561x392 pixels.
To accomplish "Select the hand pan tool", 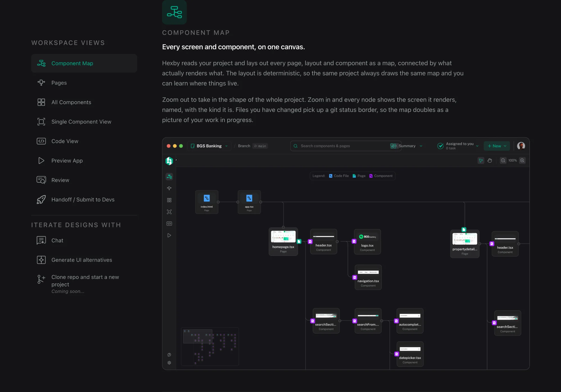I will [490, 161].
